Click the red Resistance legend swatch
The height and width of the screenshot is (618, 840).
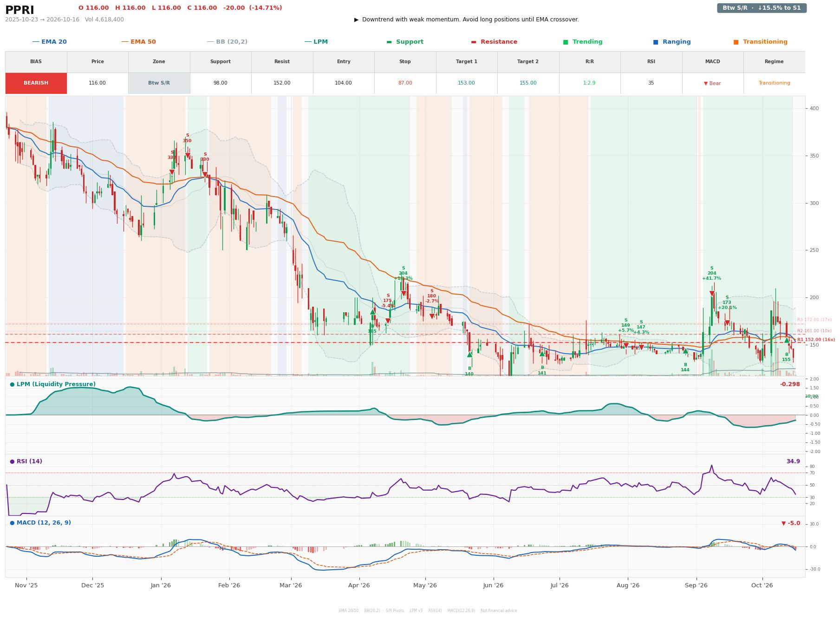pyautogui.click(x=474, y=42)
